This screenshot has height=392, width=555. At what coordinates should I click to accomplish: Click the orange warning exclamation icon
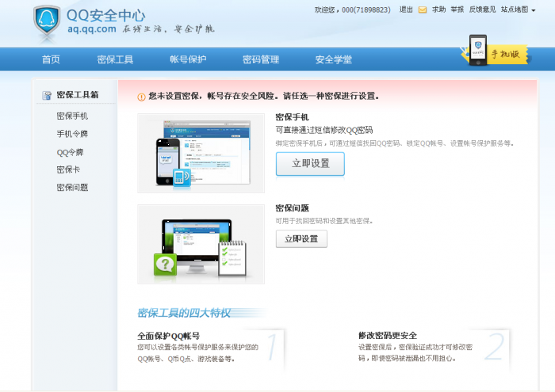(142, 97)
